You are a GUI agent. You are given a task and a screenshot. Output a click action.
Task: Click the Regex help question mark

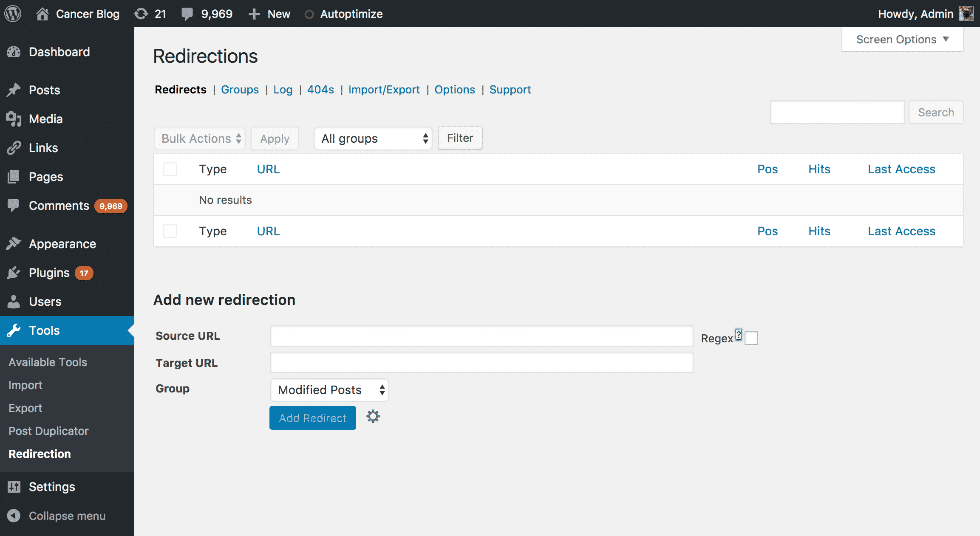point(739,335)
